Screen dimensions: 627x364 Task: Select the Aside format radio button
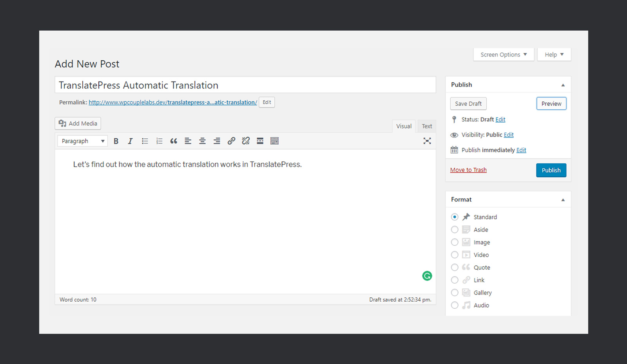coord(455,230)
